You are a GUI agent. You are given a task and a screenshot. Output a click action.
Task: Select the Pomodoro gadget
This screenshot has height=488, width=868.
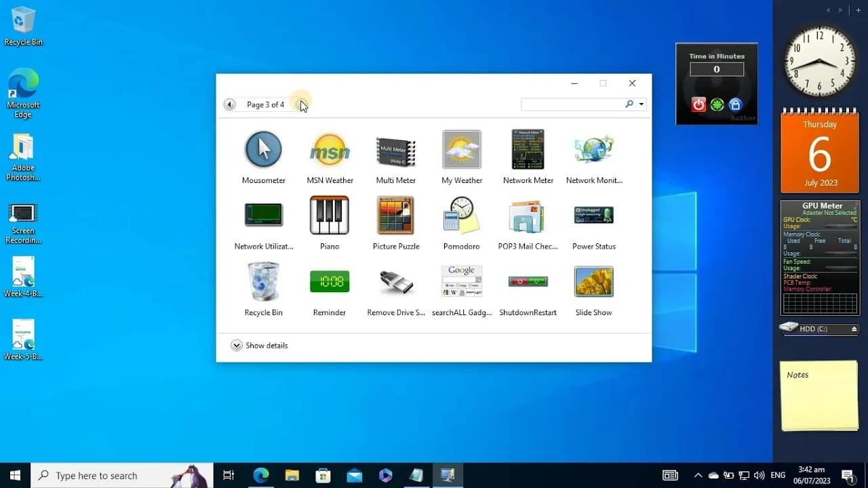coord(462,216)
